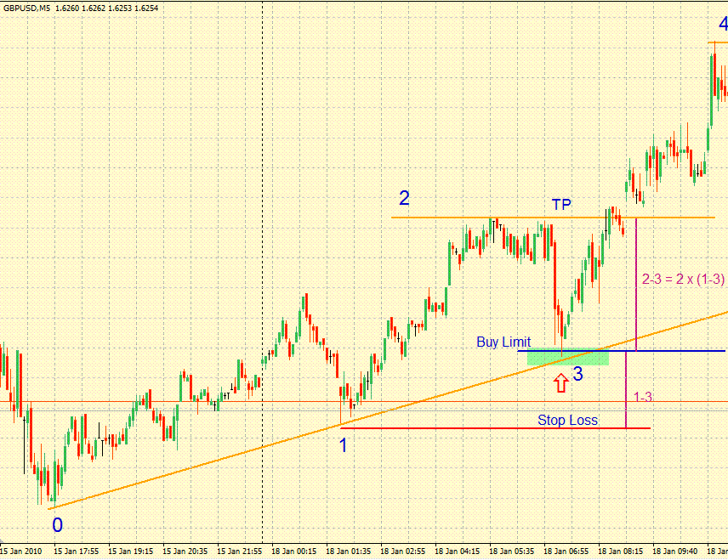
Task: Click wave point label 1
Action: (343, 444)
